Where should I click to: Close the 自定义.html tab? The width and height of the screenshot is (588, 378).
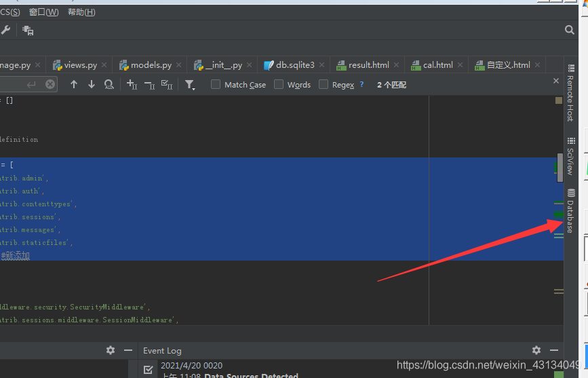tap(537, 65)
